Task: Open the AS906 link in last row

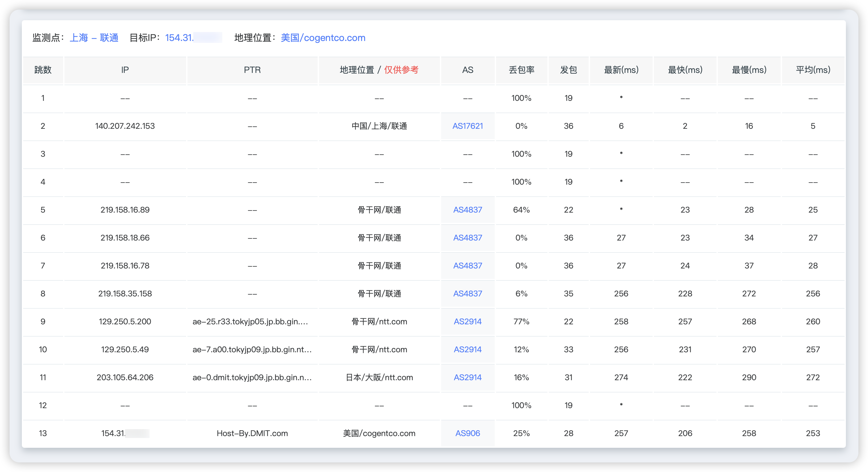Action: tap(467, 433)
